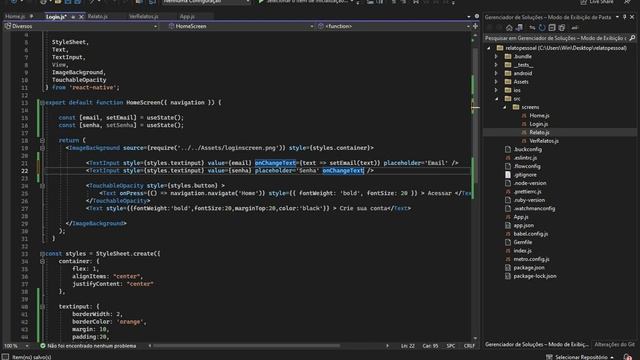Click sync with active document icon
Viewport: 640px width, 360px height.
tap(532, 28)
